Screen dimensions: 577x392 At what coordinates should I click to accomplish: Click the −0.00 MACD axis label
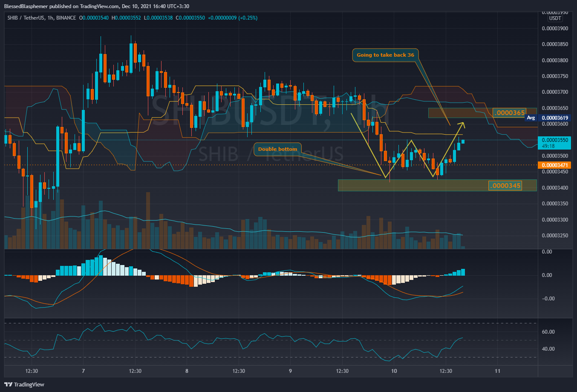[548, 299]
